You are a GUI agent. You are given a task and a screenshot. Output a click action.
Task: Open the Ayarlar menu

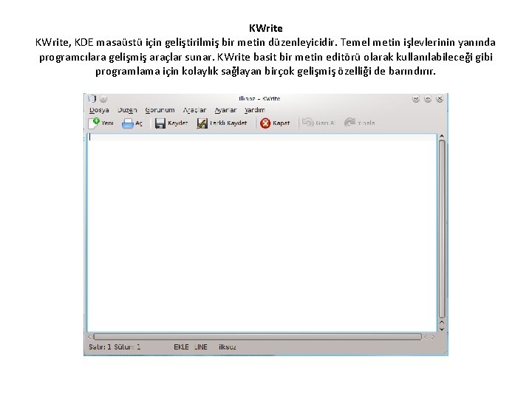coord(225,110)
